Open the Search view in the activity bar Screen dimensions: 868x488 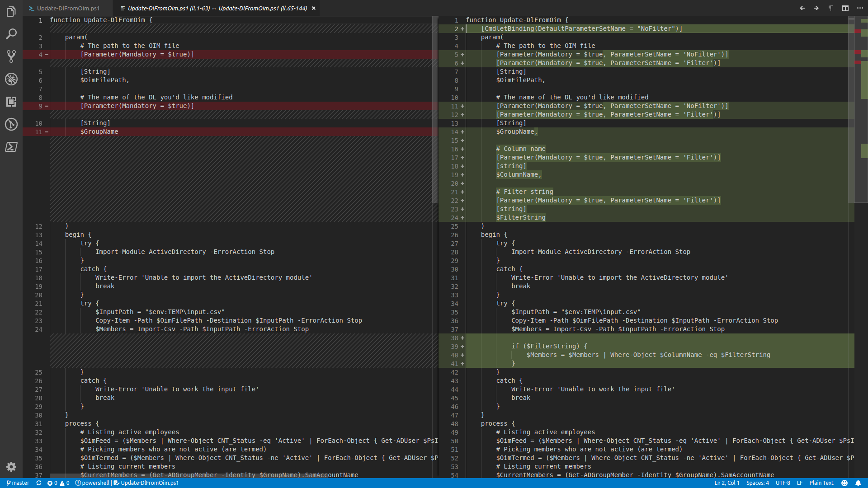pyautogui.click(x=11, y=34)
